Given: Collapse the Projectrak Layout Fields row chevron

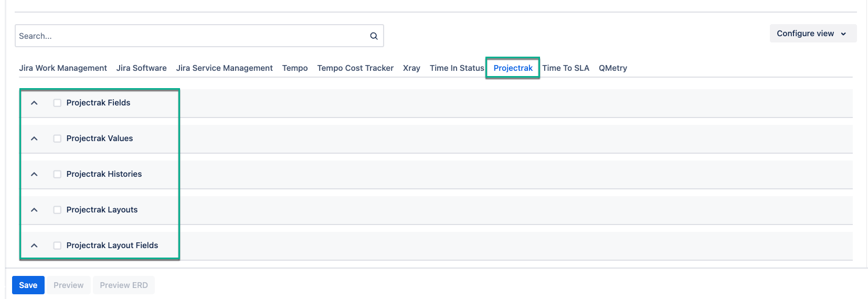Looking at the screenshot, I should (34, 245).
